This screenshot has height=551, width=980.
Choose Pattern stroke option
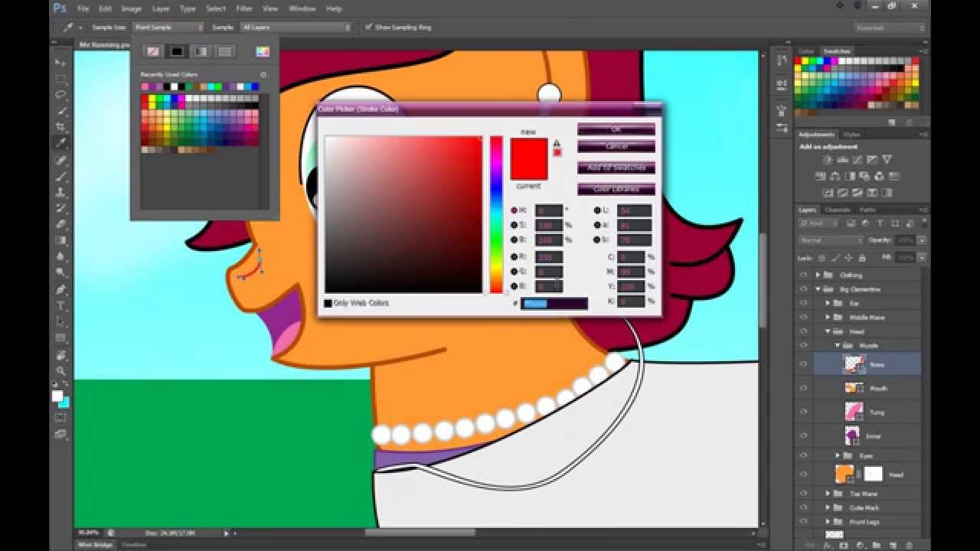tap(224, 51)
